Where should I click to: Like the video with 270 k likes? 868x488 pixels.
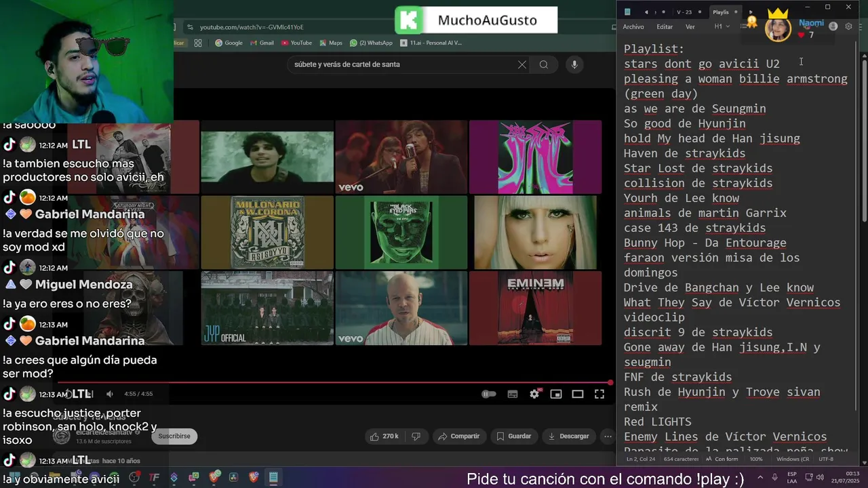pos(384,436)
